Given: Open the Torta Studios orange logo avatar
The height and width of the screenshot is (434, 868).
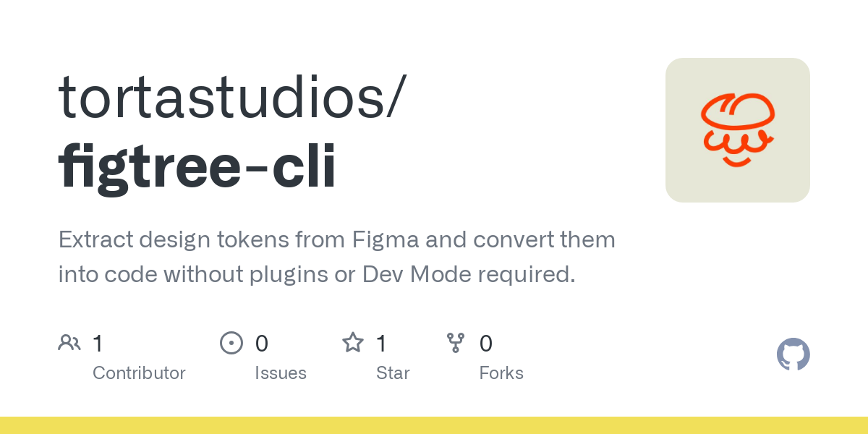Looking at the screenshot, I should coord(738,130).
